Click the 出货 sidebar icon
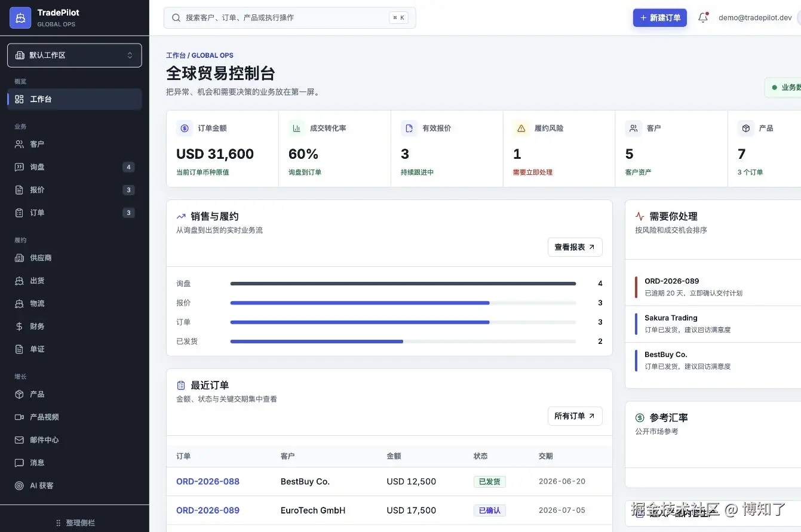The image size is (801, 532). 19,281
